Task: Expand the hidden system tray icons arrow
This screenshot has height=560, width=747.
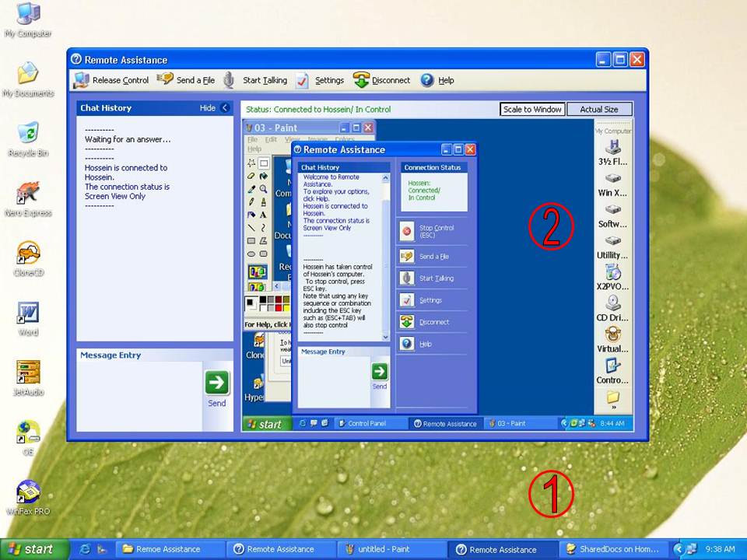Action: [677, 549]
